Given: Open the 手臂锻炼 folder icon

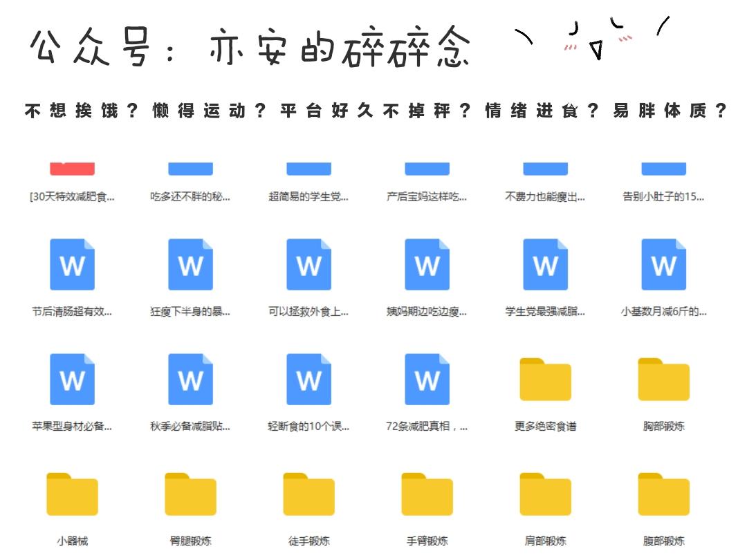Looking at the screenshot, I should (x=427, y=494).
